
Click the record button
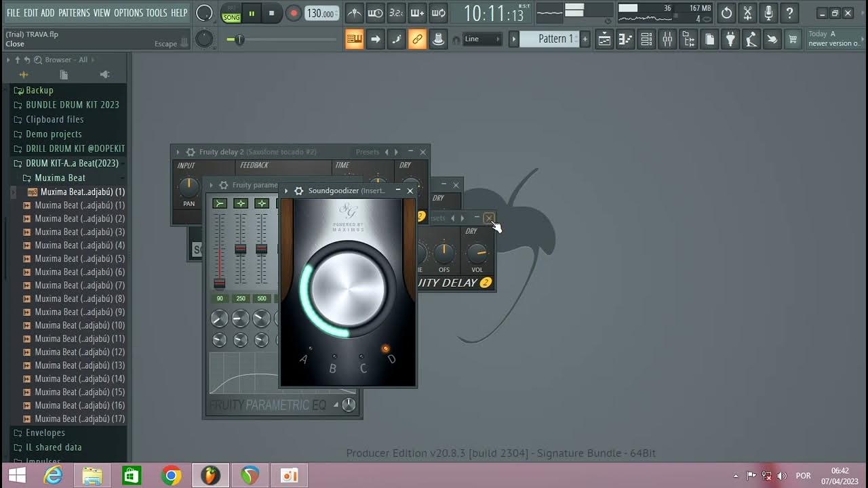(293, 13)
